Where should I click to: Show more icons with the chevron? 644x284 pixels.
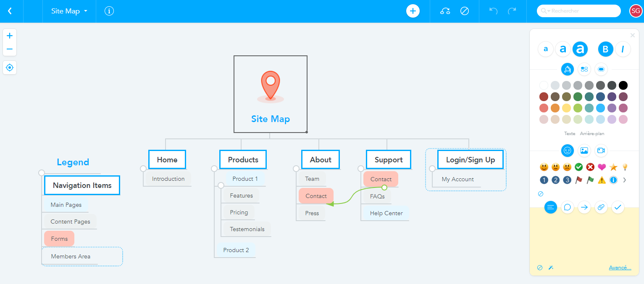click(625, 180)
